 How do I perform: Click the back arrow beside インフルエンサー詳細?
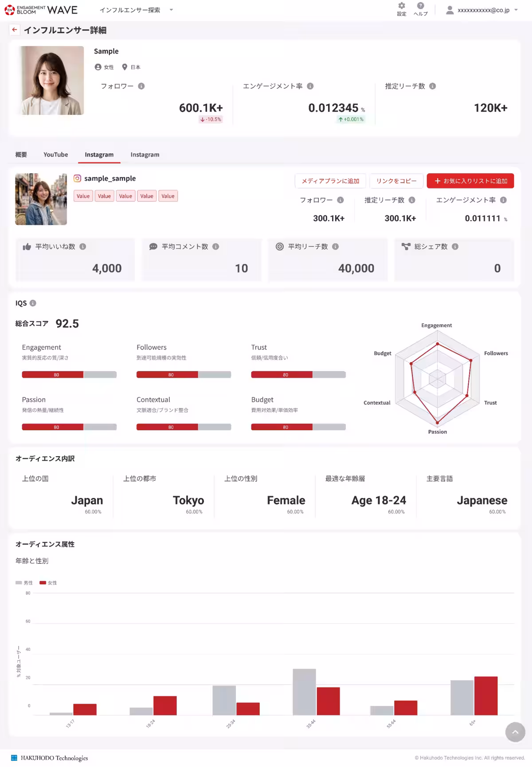(x=15, y=30)
